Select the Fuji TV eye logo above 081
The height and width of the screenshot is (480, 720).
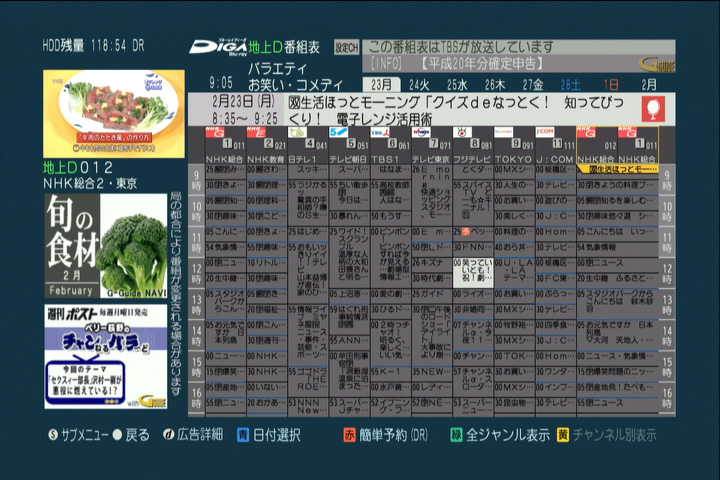(x=462, y=132)
